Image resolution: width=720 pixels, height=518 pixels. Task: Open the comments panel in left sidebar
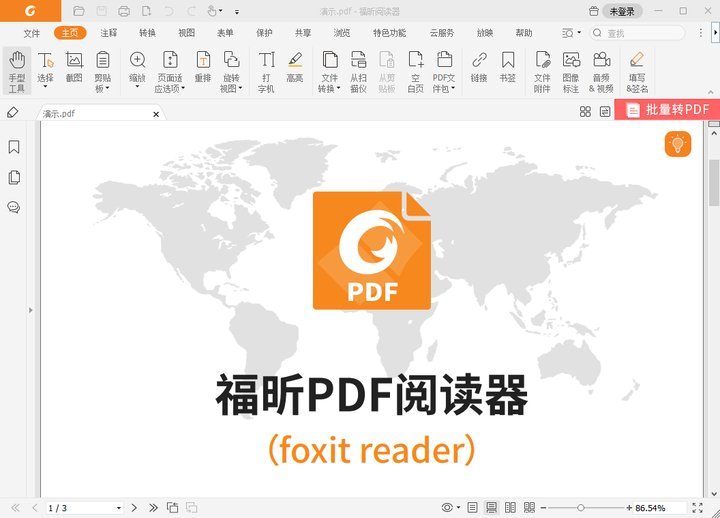(14, 207)
